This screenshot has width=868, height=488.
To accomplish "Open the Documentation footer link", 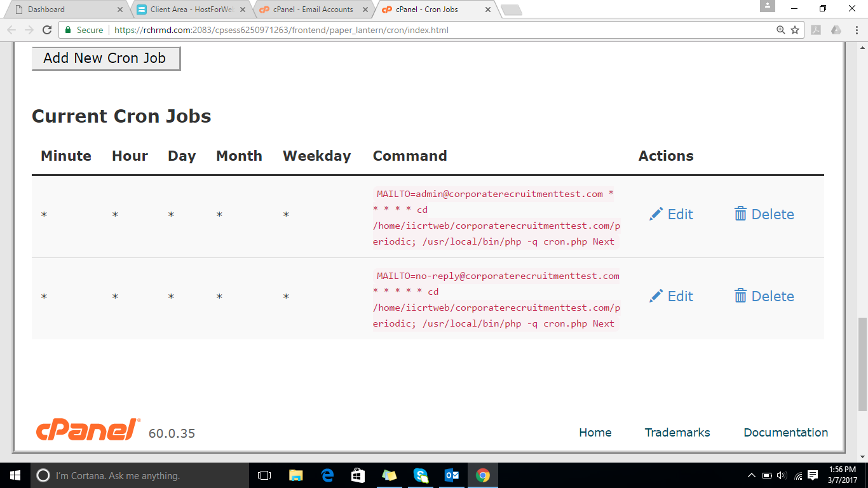I will pos(786,433).
